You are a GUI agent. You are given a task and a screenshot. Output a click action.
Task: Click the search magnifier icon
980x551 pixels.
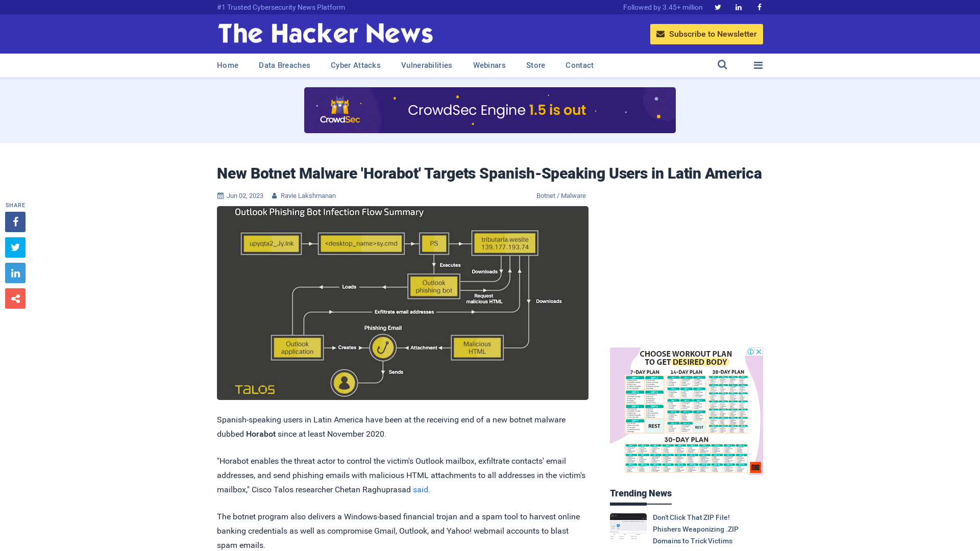coord(722,65)
